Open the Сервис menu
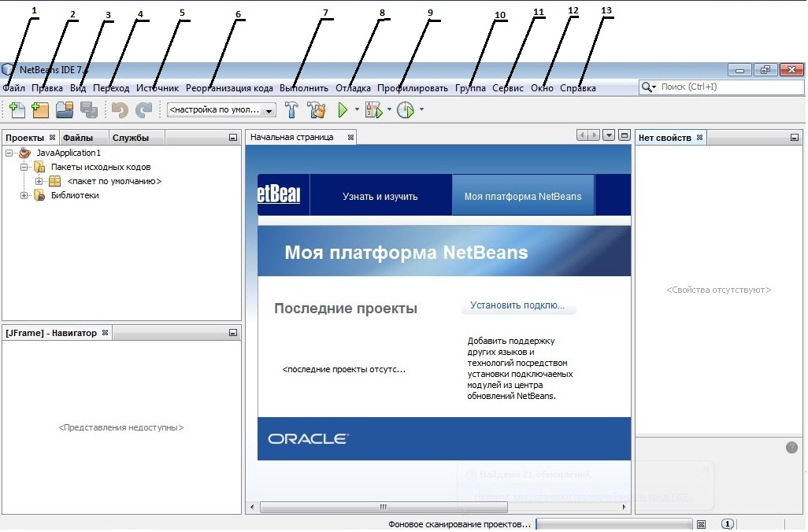The height and width of the screenshot is (532, 808). 508,88
